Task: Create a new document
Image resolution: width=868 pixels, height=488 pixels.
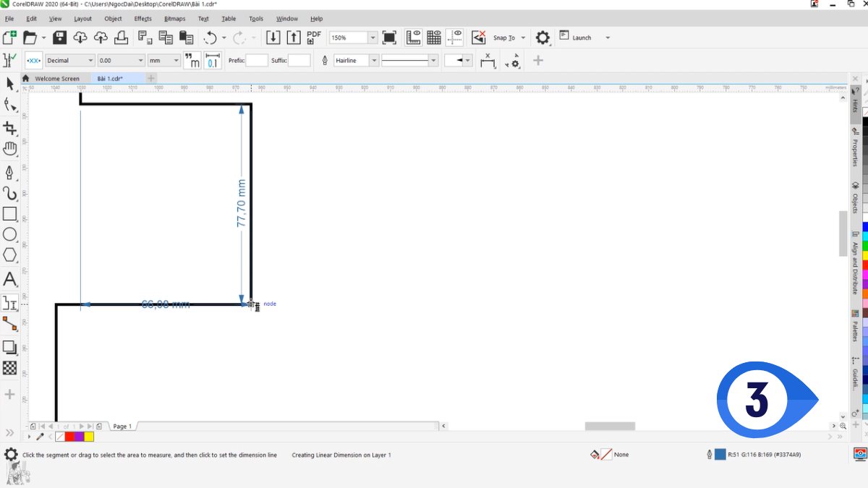Action: click(9, 38)
